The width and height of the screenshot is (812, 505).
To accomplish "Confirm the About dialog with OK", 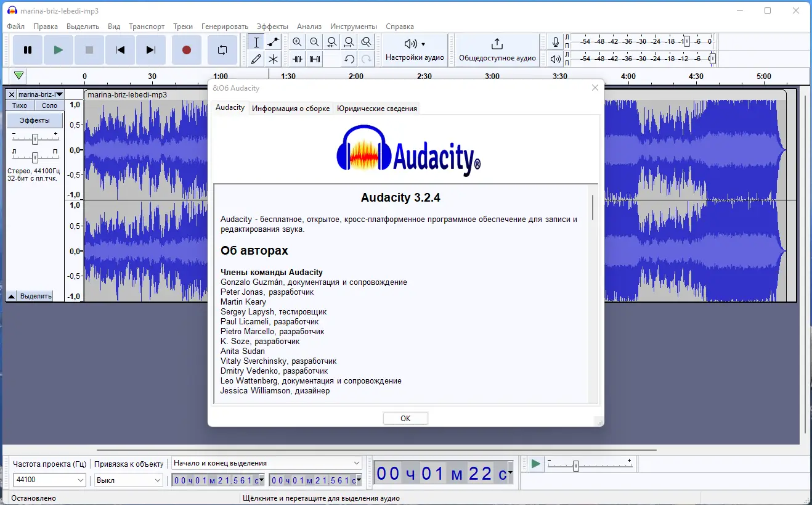I will click(405, 418).
